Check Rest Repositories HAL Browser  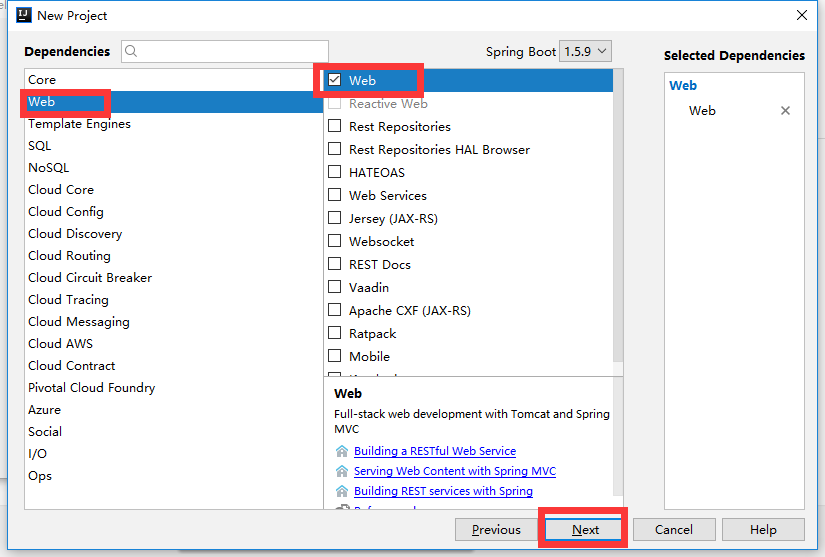[335, 149]
